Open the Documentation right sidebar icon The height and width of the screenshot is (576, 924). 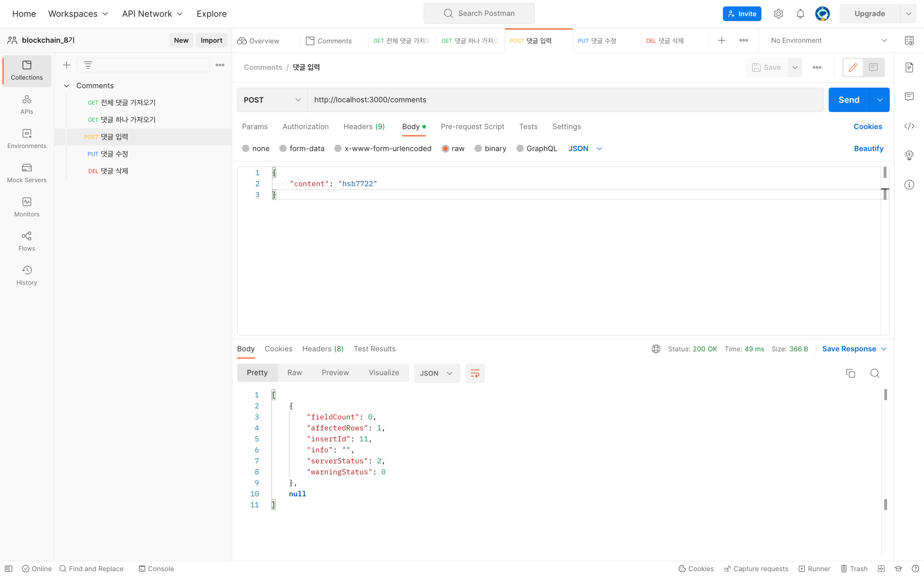coord(910,67)
